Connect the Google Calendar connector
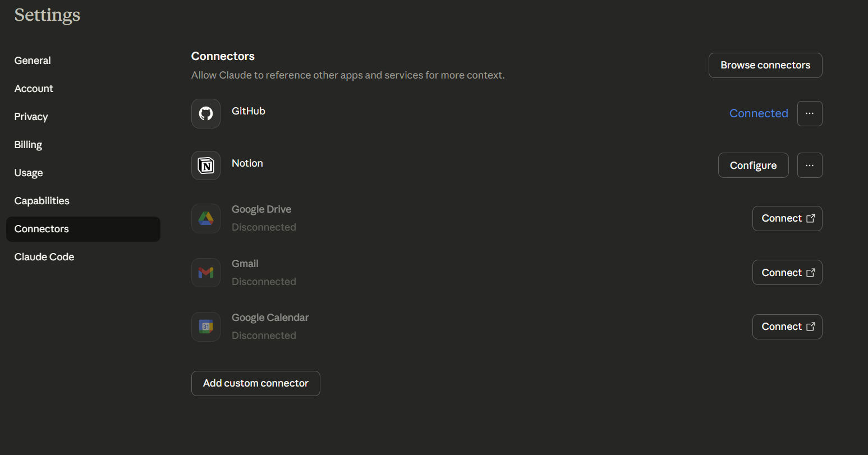868x455 pixels. (787, 327)
